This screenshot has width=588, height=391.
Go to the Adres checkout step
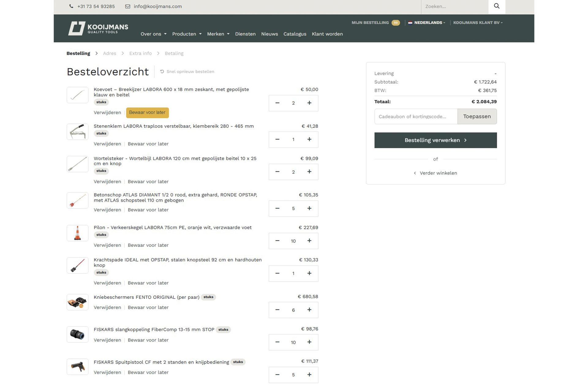(110, 53)
